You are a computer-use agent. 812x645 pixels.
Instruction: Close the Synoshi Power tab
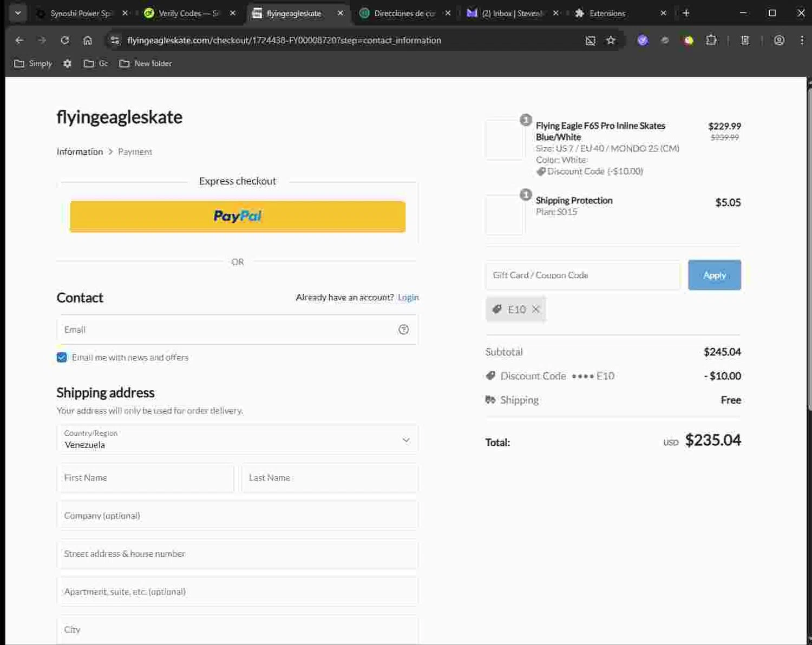125,13
